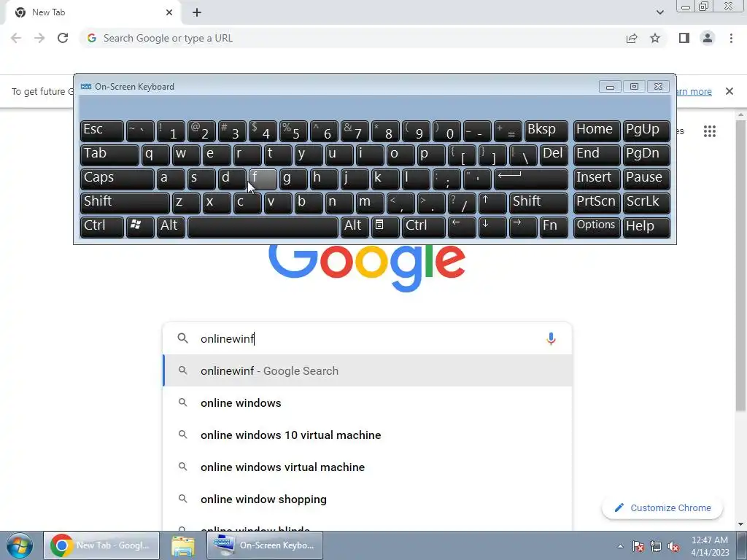Tap the Windows logo key on keyboard
Screen dimensions: 747x560
pos(139,226)
